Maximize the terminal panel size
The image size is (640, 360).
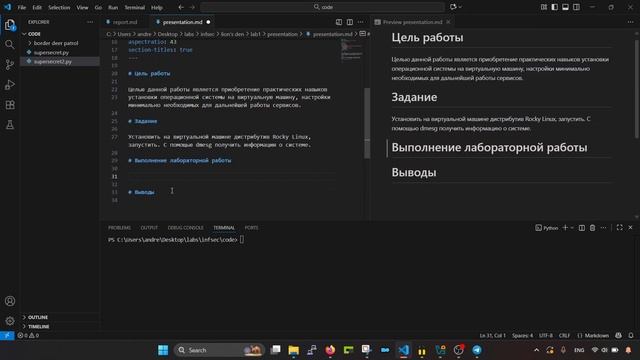pyautogui.click(x=620, y=228)
